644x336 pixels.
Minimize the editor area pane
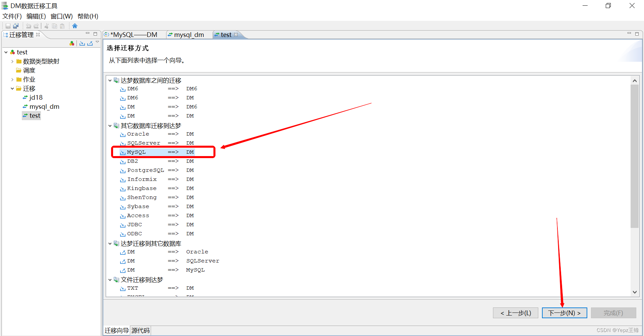point(629,34)
